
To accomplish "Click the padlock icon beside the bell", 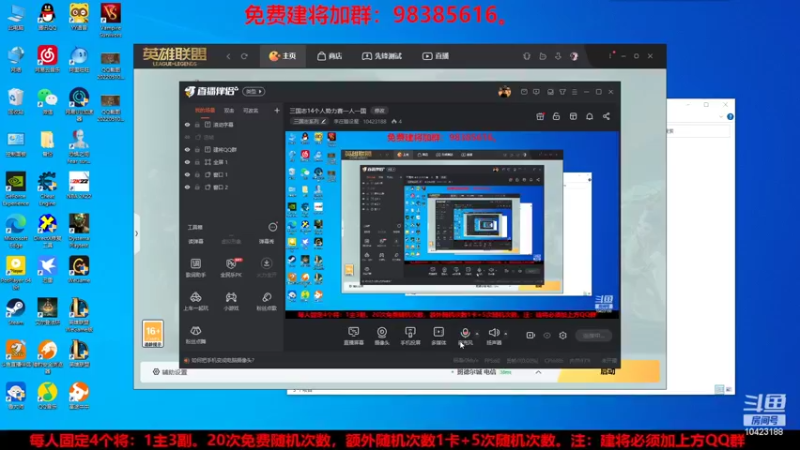I will pos(556,116).
